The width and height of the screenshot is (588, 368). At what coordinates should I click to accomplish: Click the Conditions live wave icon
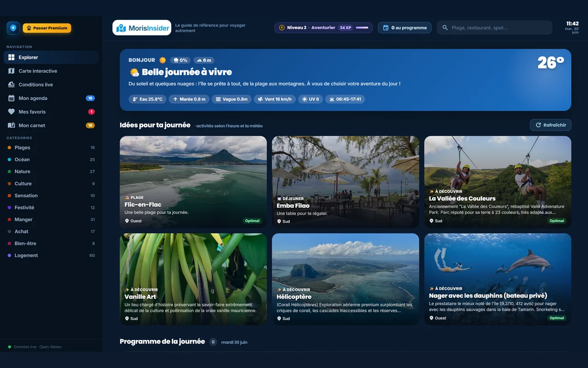(11, 85)
